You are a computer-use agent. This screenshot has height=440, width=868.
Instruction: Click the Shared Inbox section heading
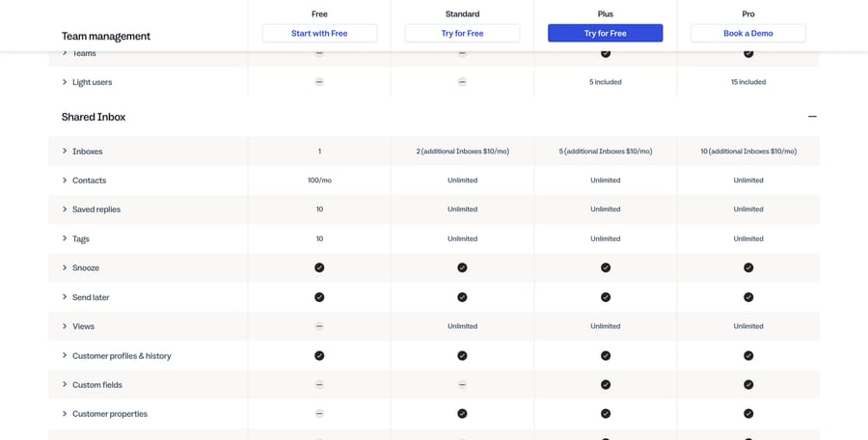pyautogui.click(x=94, y=117)
